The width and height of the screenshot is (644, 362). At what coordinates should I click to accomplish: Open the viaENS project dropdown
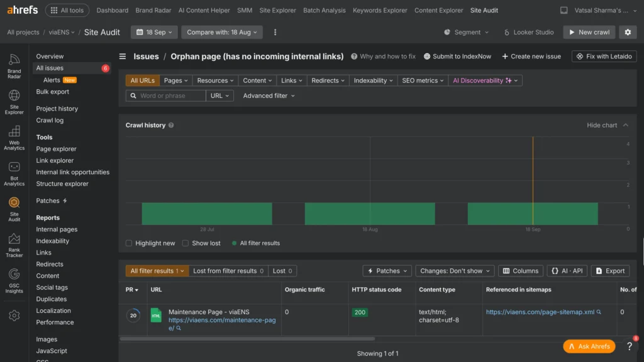click(62, 32)
